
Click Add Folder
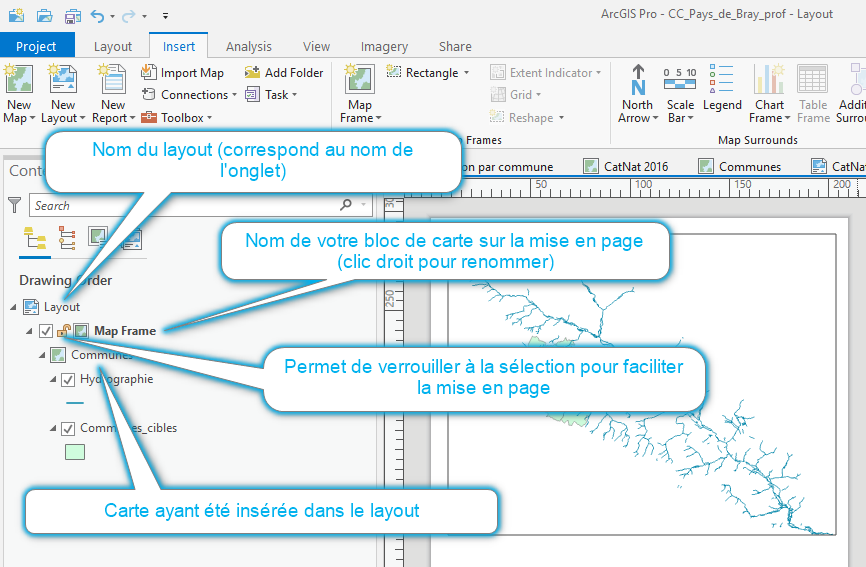pos(284,72)
